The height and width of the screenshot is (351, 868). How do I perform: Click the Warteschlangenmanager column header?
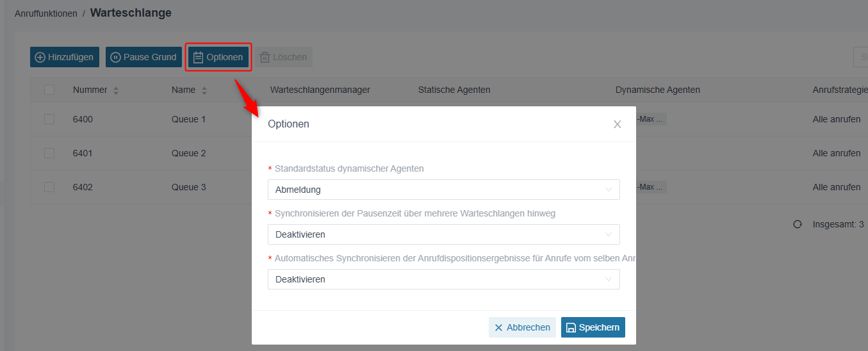click(x=320, y=90)
